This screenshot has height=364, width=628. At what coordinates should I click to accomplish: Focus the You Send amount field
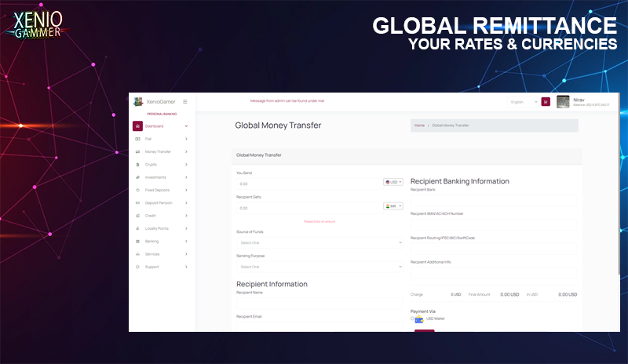(309, 184)
